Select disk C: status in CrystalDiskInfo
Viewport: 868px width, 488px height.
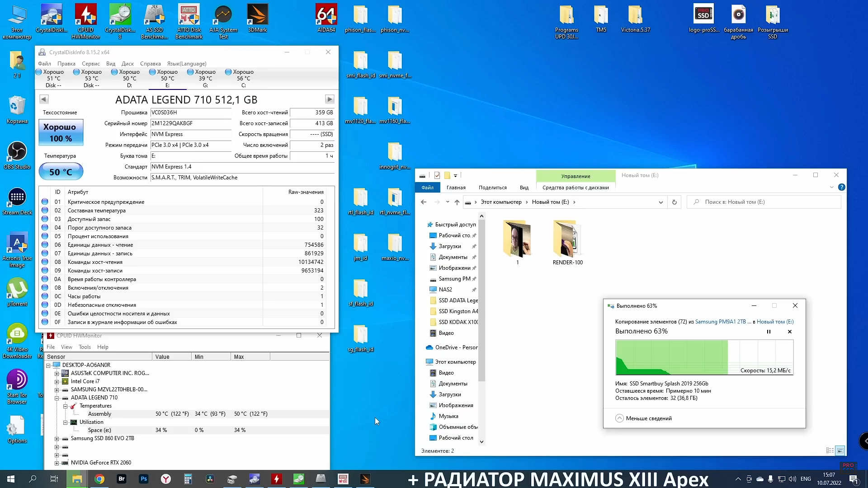click(243, 78)
